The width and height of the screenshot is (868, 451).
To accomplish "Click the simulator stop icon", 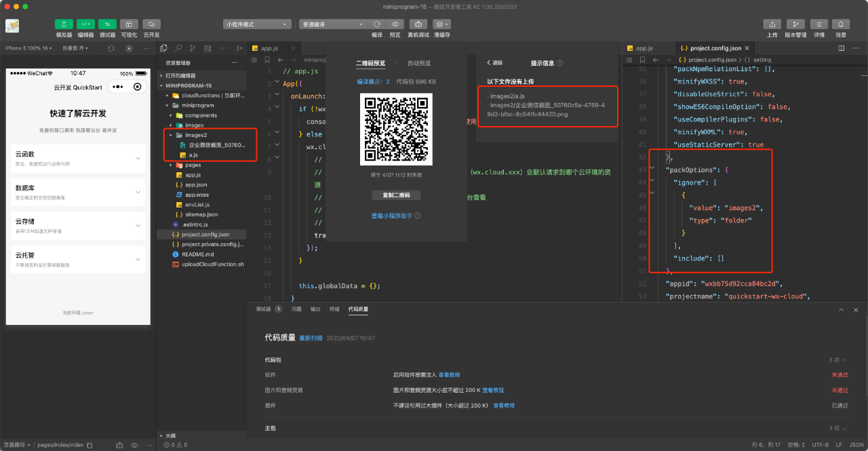I will pos(128,49).
